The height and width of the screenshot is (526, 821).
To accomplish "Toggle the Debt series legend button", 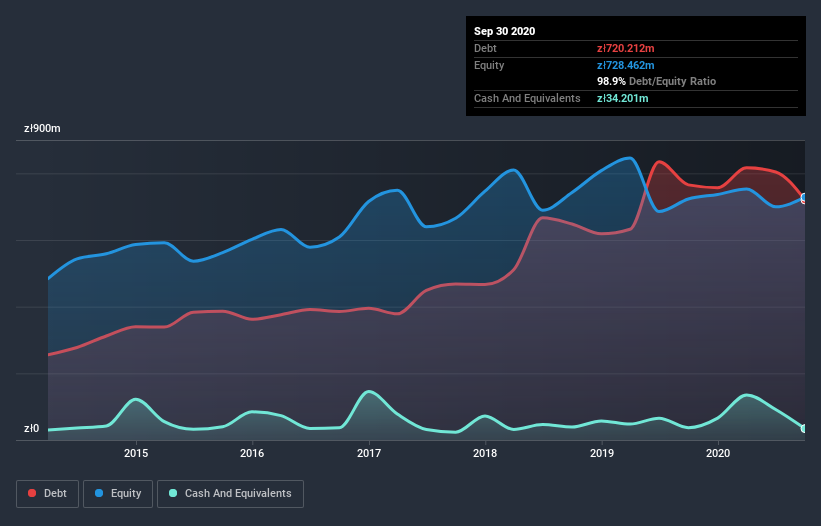I will [47, 494].
